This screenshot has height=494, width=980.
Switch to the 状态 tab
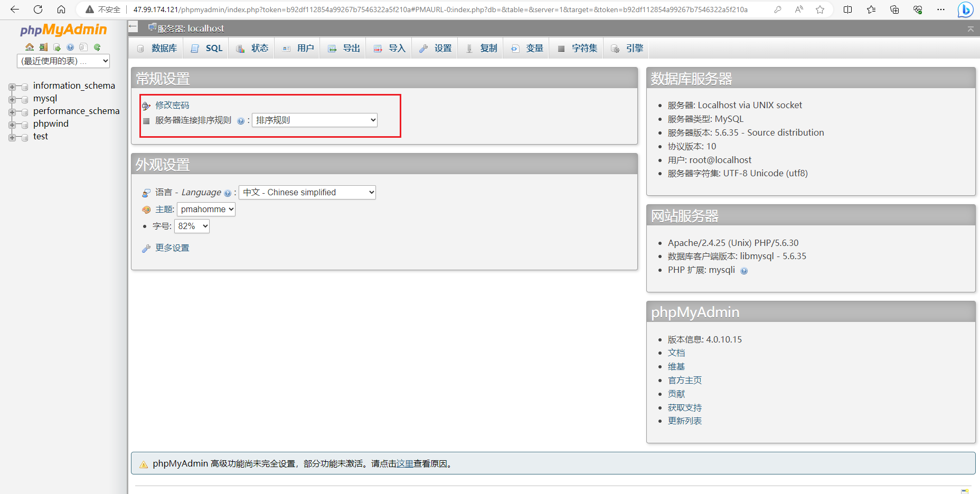(252, 49)
